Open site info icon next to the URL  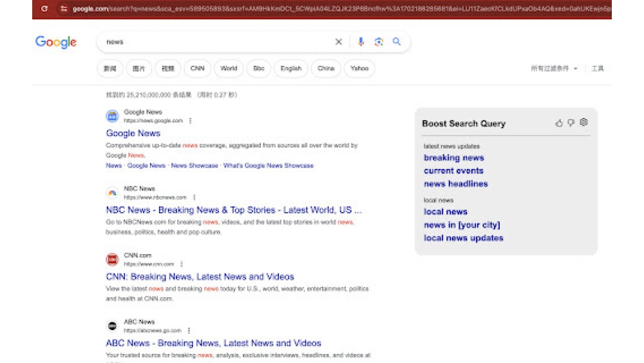coord(64,8)
